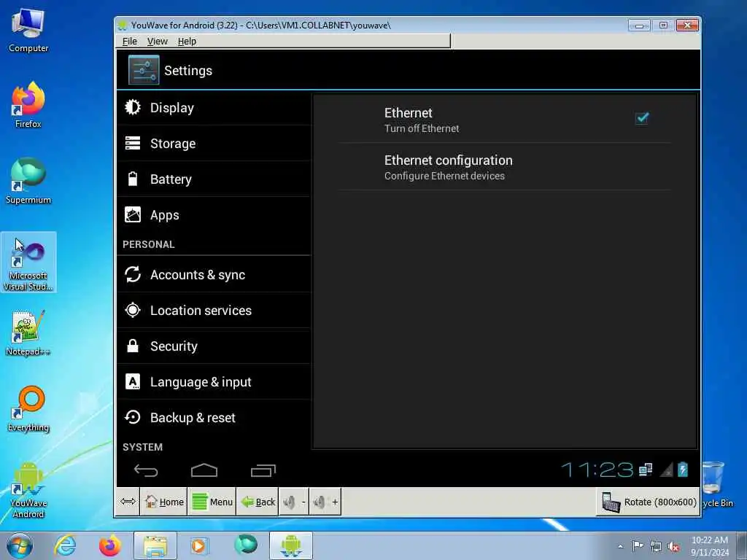Open Ethernet configuration option
The width and height of the screenshot is (747, 560).
[x=505, y=167]
